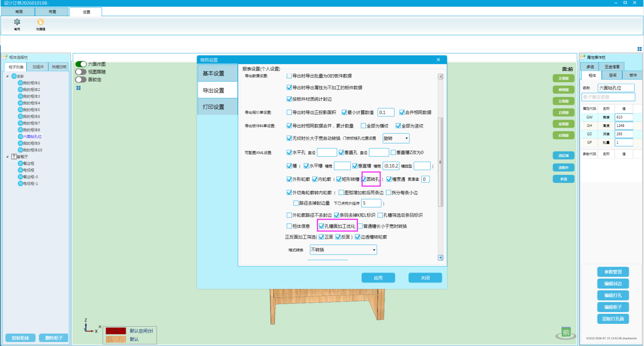644x346 pixels.
Task: Uncheck the 圆转孔 checkbox
Action: coord(364,179)
